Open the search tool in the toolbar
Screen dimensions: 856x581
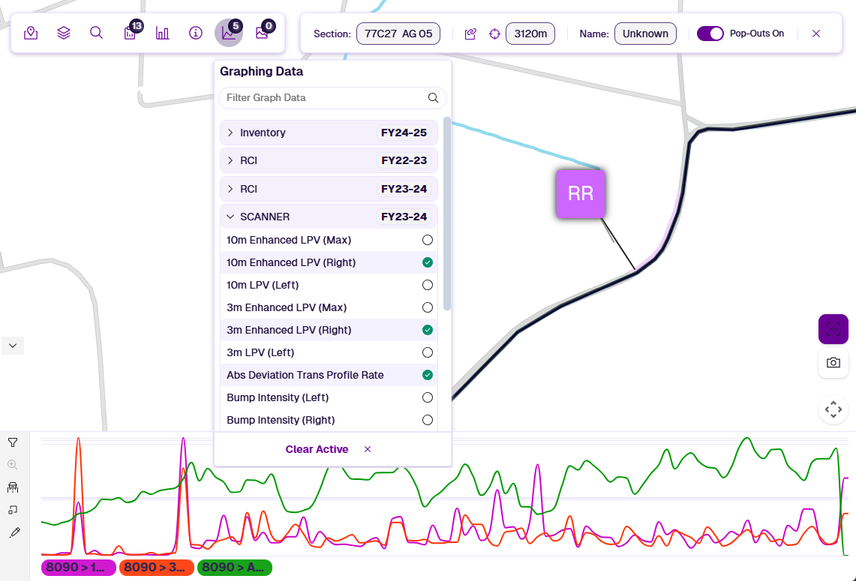[97, 33]
